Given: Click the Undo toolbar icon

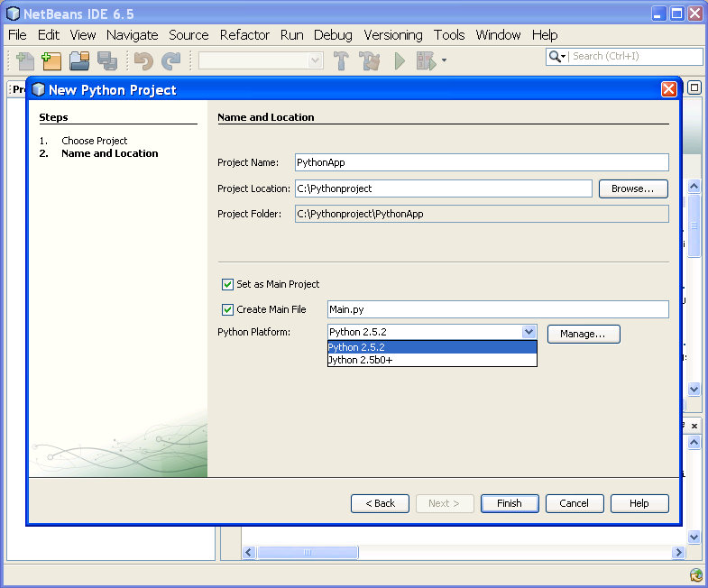Looking at the screenshot, I should click(143, 61).
